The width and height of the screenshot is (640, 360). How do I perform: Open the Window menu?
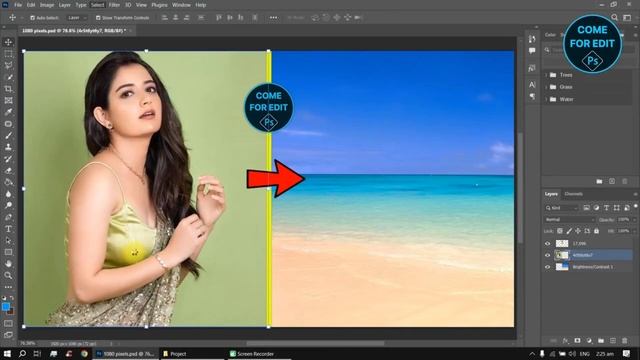point(181,5)
